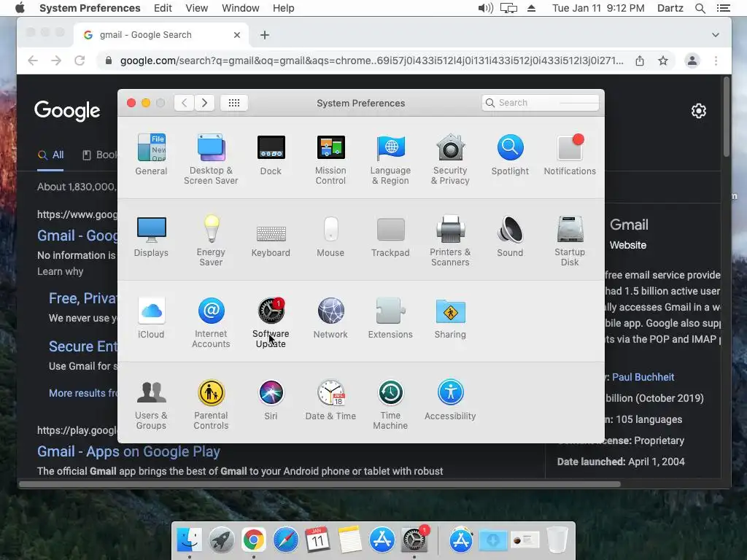The width and height of the screenshot is (747, 560).
Task: Open the Apple menu
Action: click(20, 8)
